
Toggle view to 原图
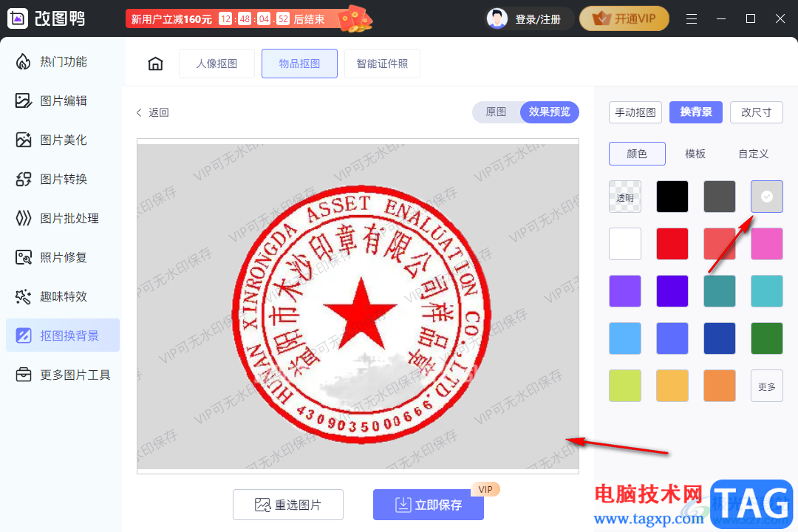[x=496, y=112]
